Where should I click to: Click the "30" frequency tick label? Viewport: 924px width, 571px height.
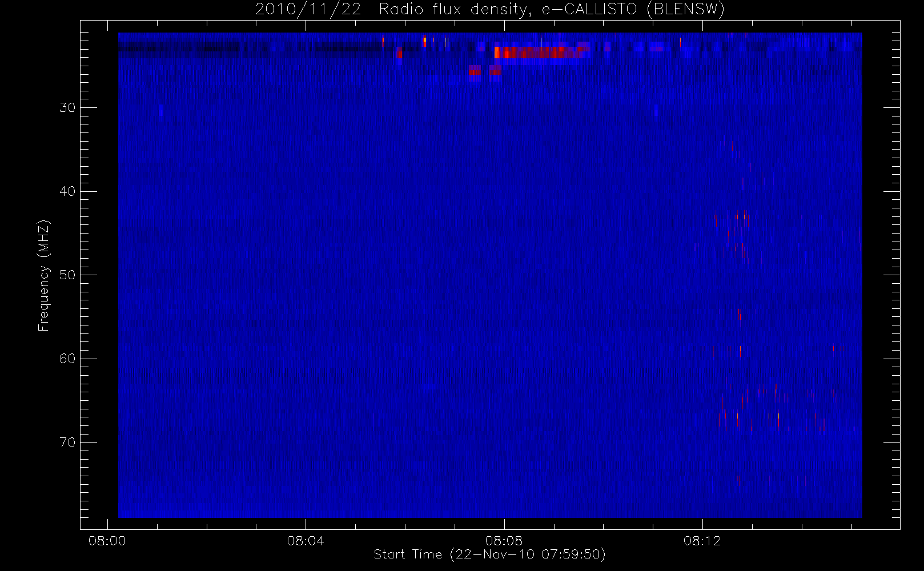coord(67,108)
